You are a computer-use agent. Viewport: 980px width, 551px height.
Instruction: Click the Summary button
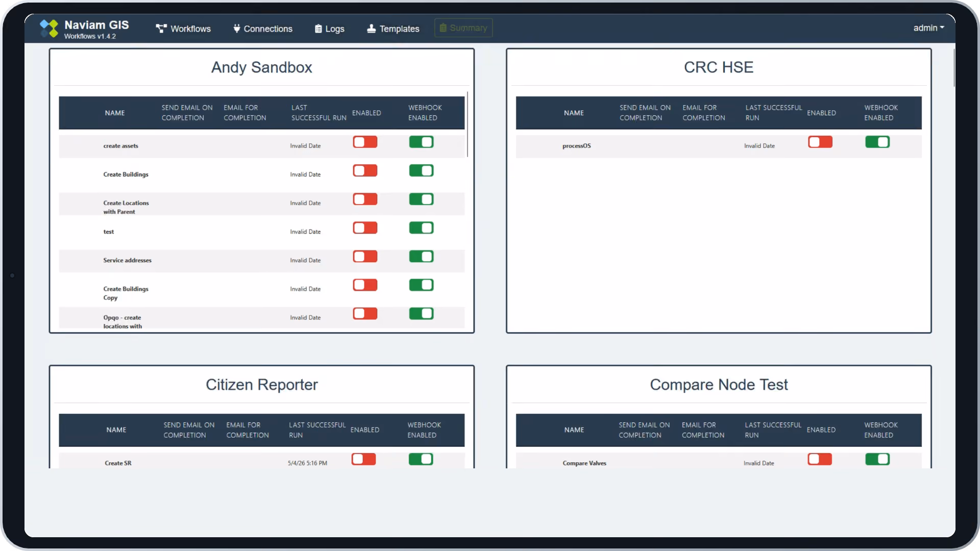click(x=463, y=28)
